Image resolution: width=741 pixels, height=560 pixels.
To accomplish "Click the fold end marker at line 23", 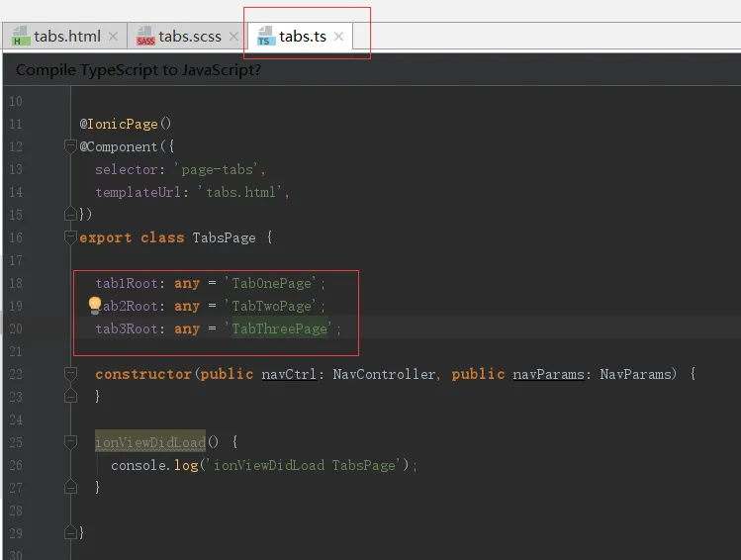I will point(70,395).
